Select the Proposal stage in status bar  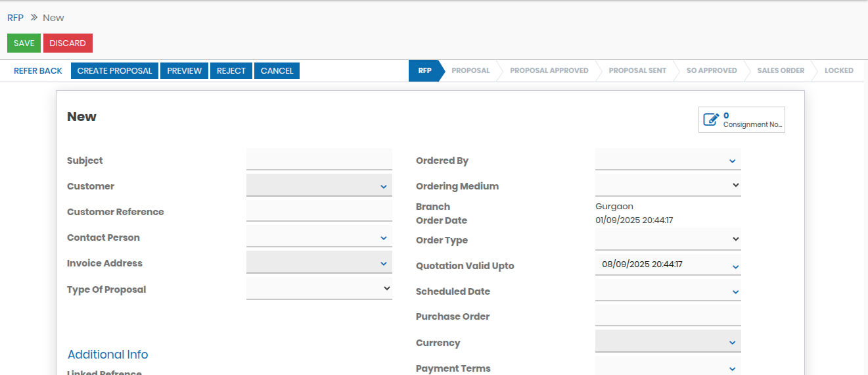[470, 71]
